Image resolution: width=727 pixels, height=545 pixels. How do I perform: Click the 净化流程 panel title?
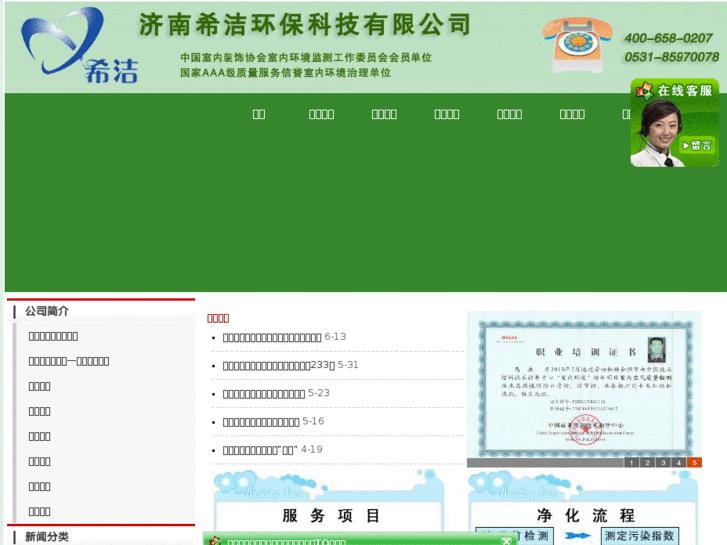tap(586, 515)
